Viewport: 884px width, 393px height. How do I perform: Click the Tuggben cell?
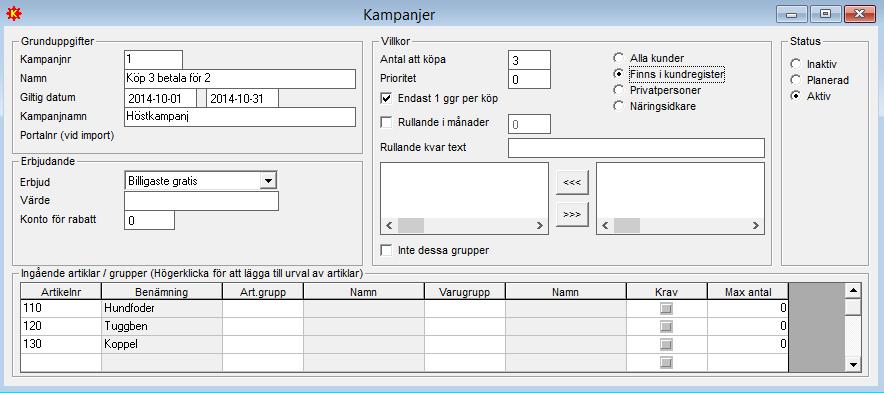pyautogui.click(x=162, y=326)
